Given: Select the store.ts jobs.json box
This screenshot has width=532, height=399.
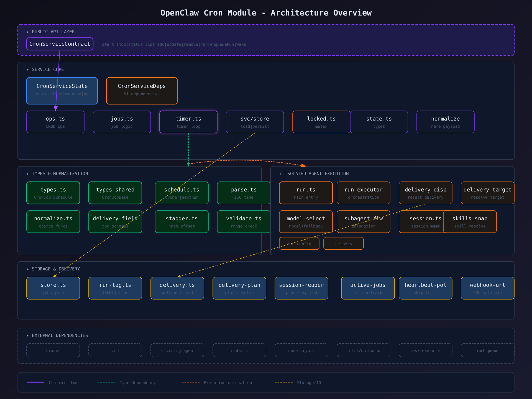Looking at the screenshot, I should (53, 288).
